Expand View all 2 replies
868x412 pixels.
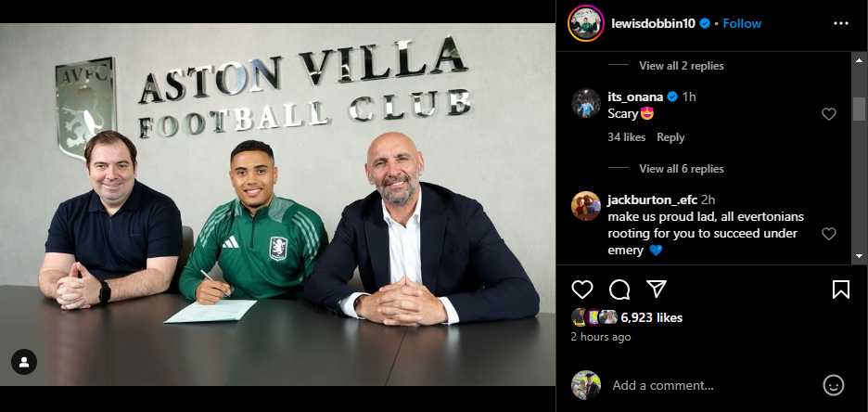682,65
